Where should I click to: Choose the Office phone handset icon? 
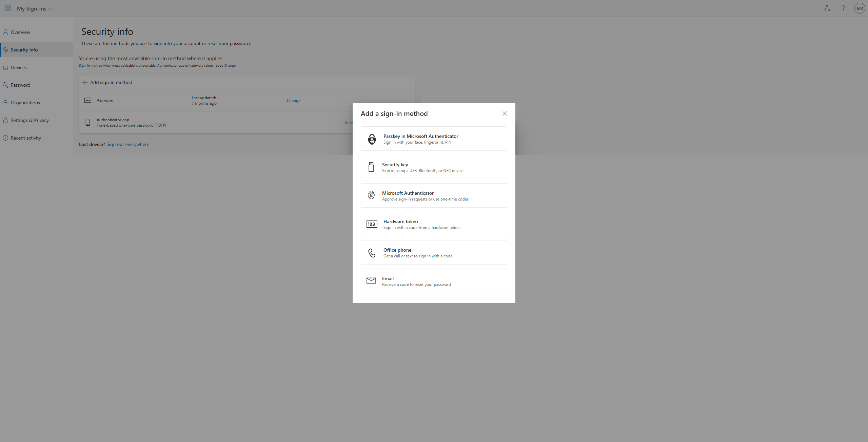point(372,253)
